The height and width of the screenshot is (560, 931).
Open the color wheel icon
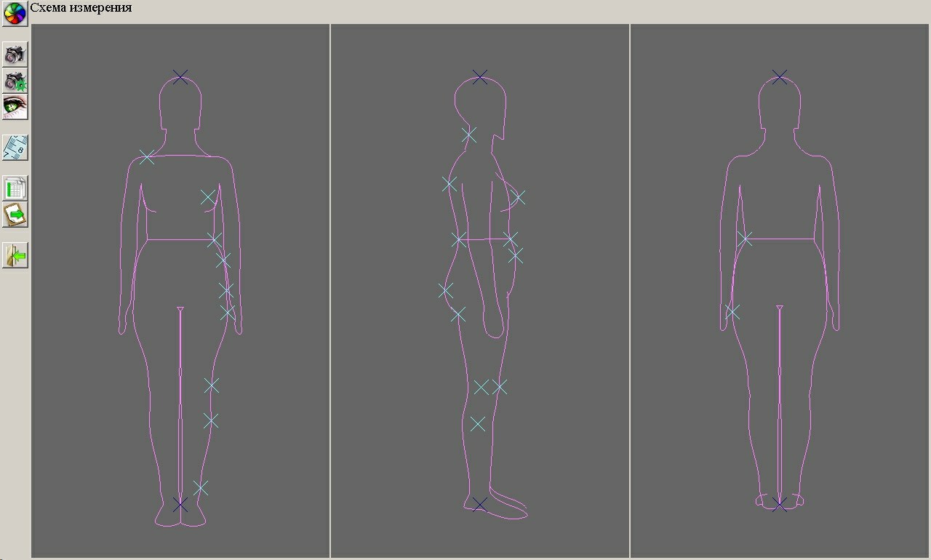click(15, 14)
